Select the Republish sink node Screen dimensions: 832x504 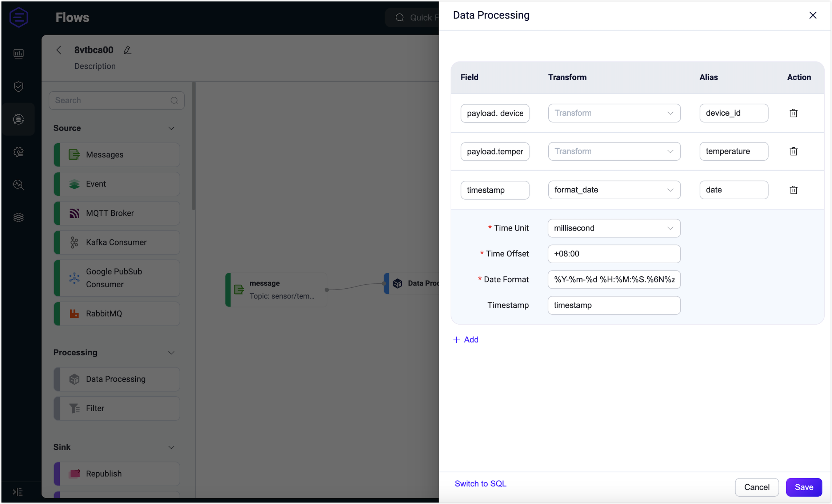(x=117, y=474)
